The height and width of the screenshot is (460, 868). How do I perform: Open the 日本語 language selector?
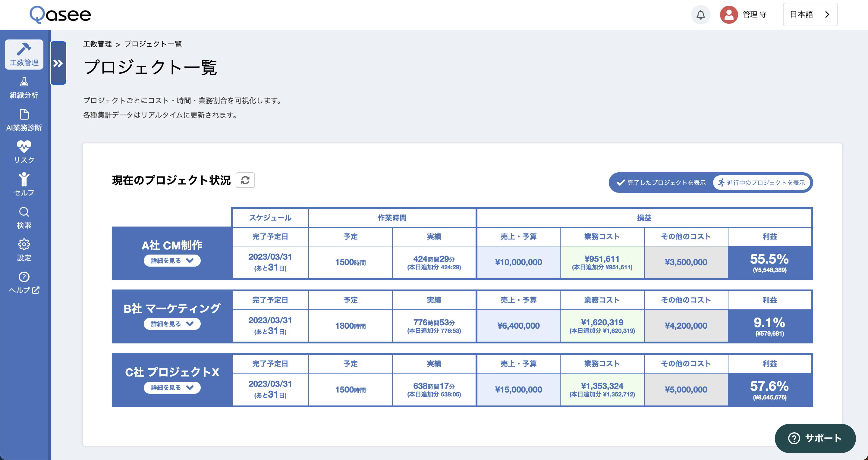point(810,14)
